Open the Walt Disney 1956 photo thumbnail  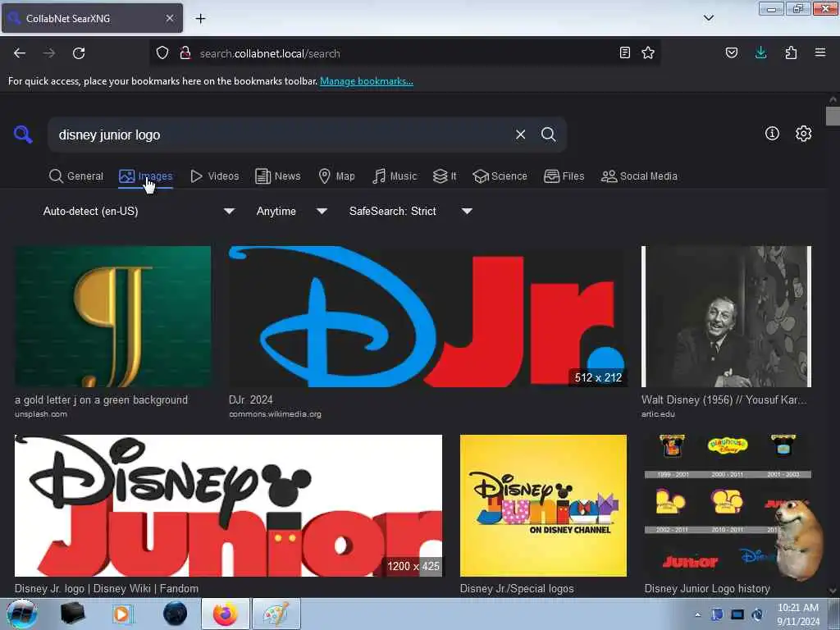727,317
